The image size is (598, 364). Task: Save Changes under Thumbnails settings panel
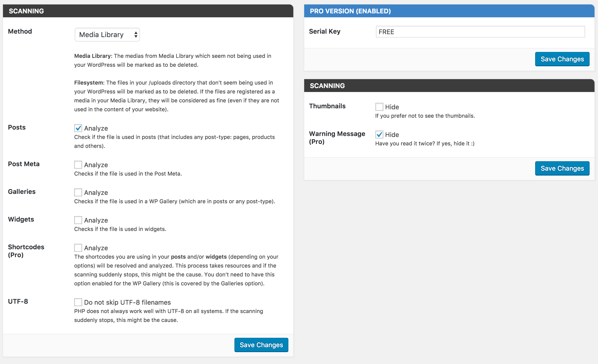coord(562,168)
